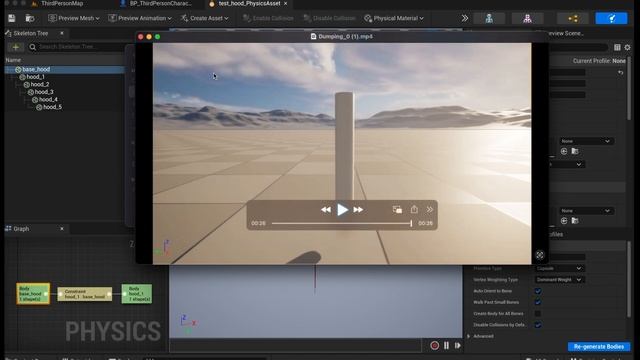The image size is (640, 360).
Task: Close the test_hood_PhysicsAsset tab
Action: [286, 3]
